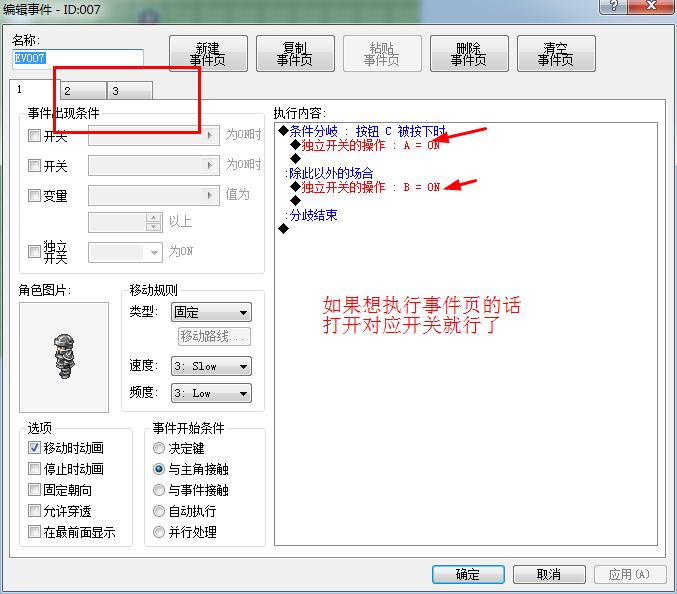Select the 并行处理 start condition

pos(159,532)
